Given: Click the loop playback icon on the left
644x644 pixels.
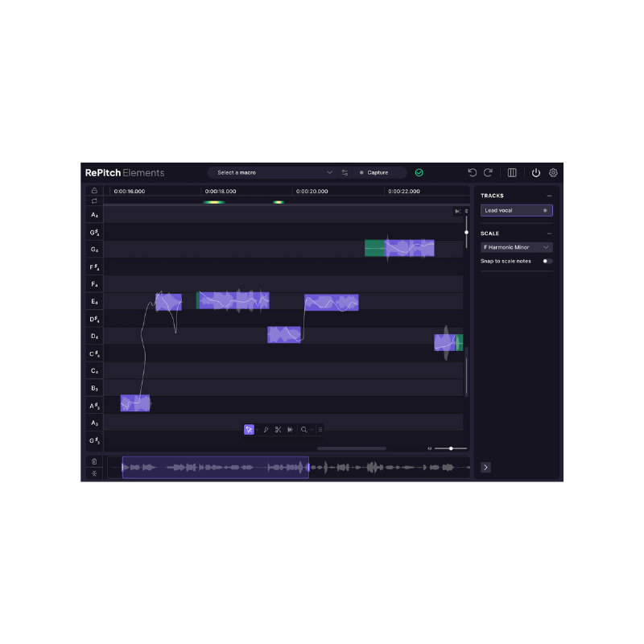Looking at the screenshot, I should pyautogui.click(x=94, y=200).
